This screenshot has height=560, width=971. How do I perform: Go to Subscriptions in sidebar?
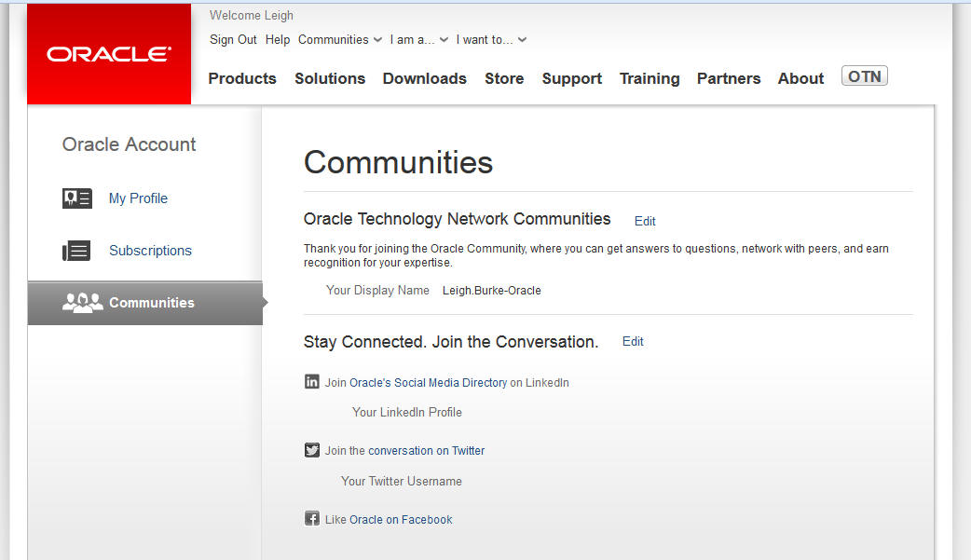tap(150, 251)
